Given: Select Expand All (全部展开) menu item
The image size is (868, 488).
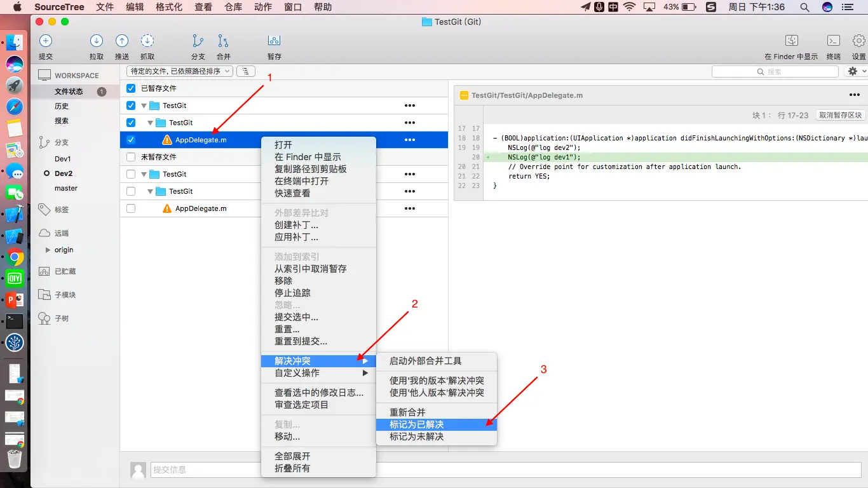Looking at the screenshot, I should tap(319, 456).
